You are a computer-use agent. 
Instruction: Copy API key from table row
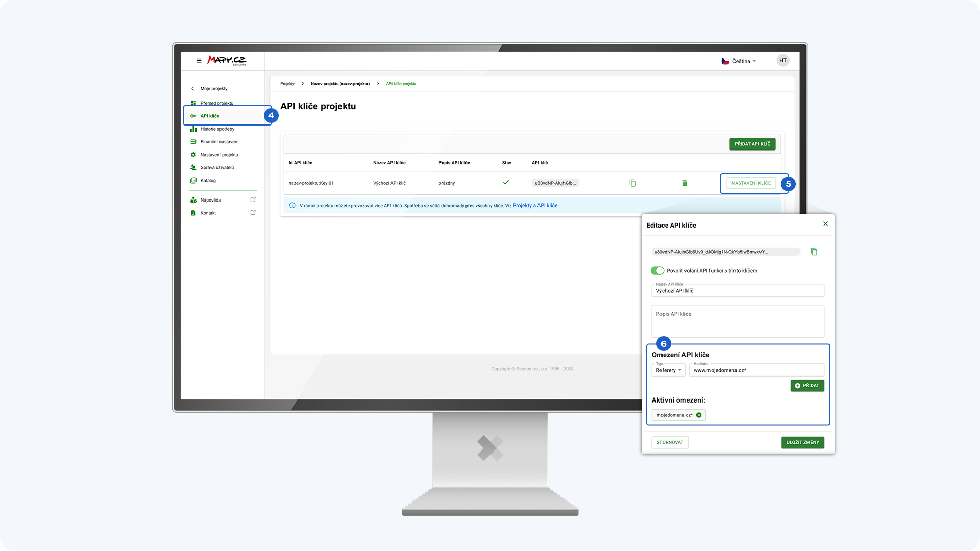(632, 183)
